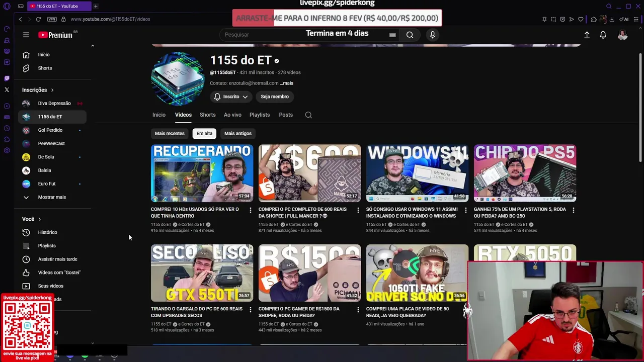This screenshot has width=644, height=362.
Task: Open options for PC completo de 600 reais video
Action: [358, 210]
